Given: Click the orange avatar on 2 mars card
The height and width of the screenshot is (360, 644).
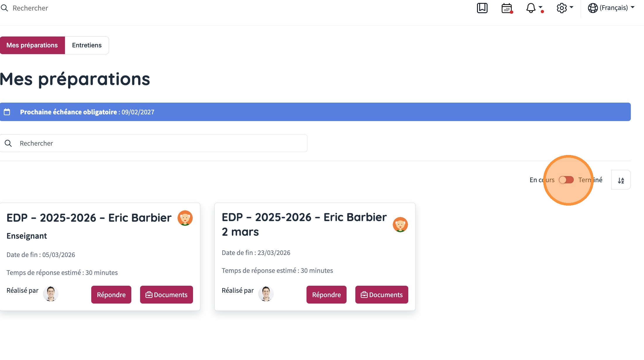Looking at the screenshot, I should point(400,225).
